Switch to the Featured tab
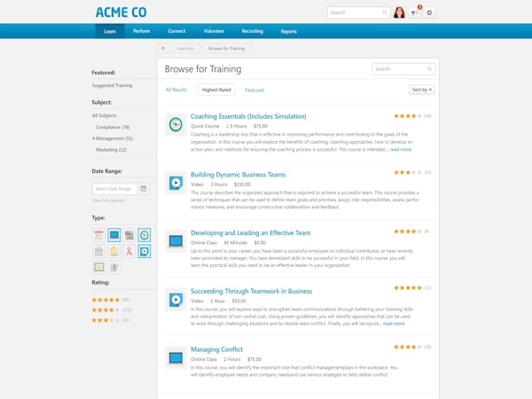 (x=254, y=90)
